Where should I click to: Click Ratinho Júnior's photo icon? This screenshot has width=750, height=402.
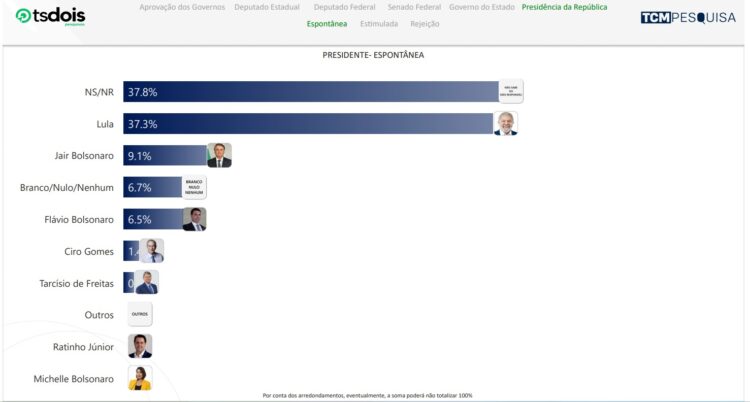[140, 346]
